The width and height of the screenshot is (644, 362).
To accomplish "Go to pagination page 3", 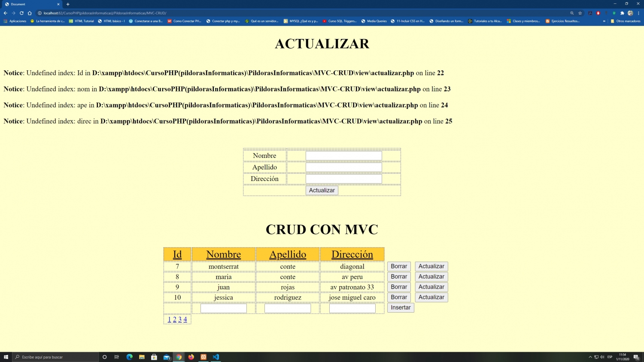I will (x=180, y=319).
